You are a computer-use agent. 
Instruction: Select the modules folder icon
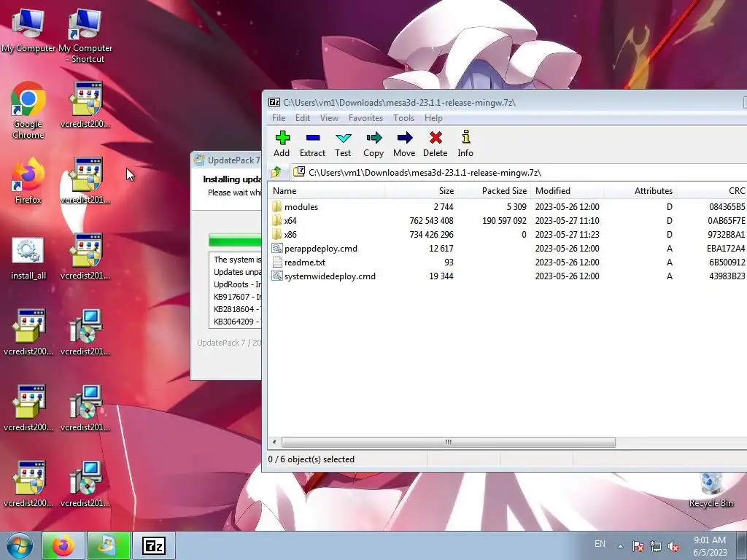(276, 206)
